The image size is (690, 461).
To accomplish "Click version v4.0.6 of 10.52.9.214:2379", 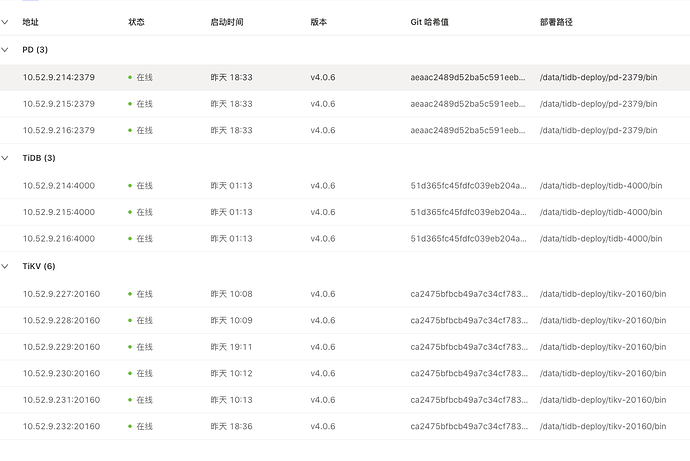I will [323, 77].
